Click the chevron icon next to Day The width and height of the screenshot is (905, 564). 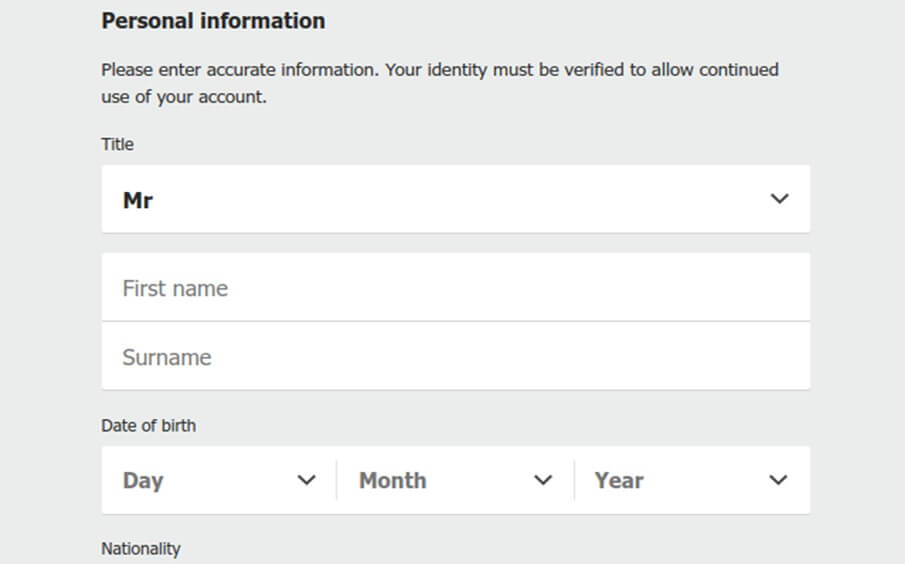tap(306, 480)
